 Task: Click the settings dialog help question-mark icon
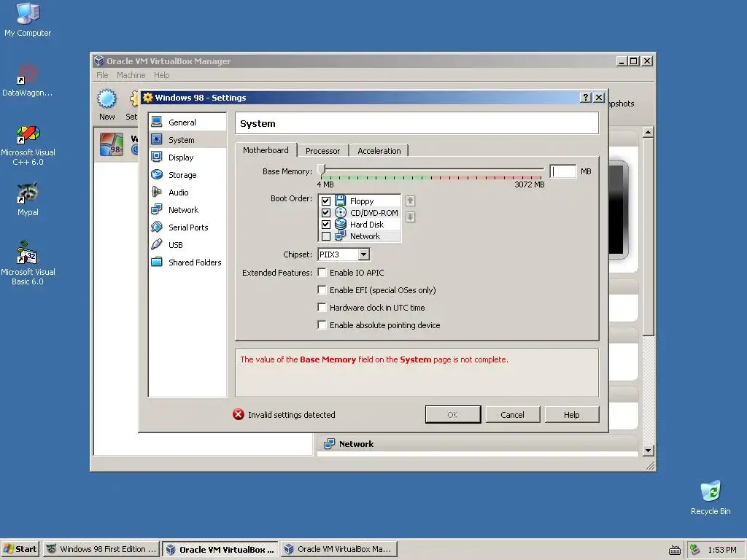coord(586,98)
